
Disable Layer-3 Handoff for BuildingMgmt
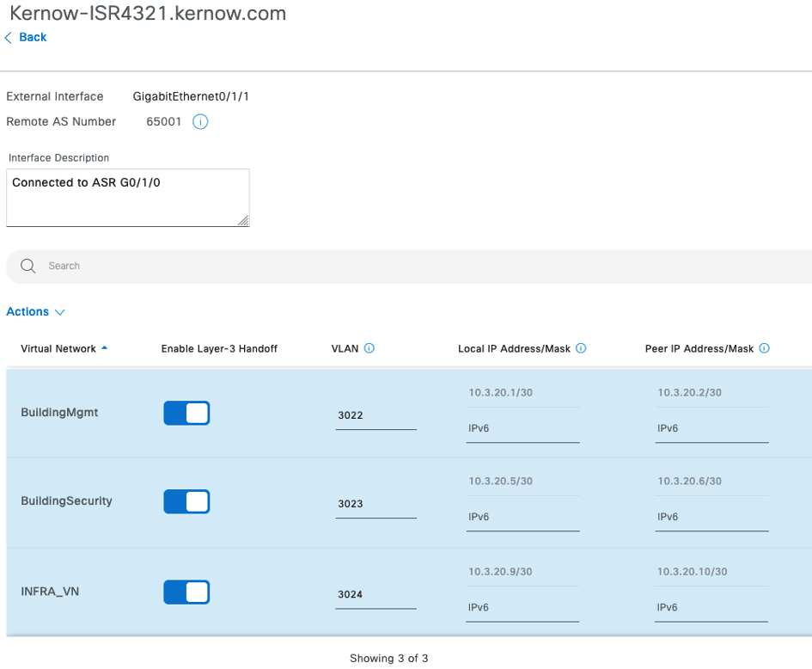(186, 413)
